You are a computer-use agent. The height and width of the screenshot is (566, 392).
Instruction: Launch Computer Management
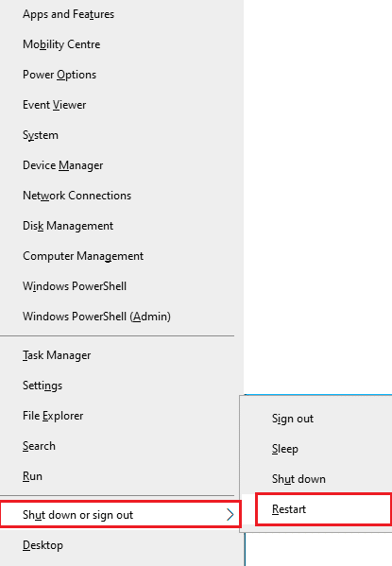click(121, 256)
